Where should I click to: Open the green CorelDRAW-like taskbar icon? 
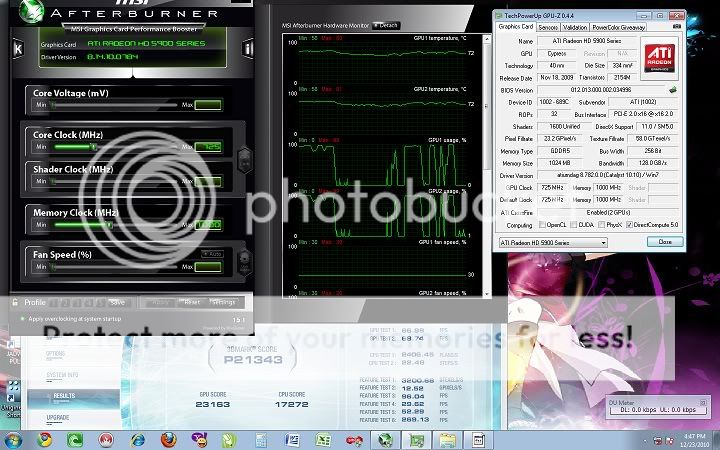tap(229, 440)
